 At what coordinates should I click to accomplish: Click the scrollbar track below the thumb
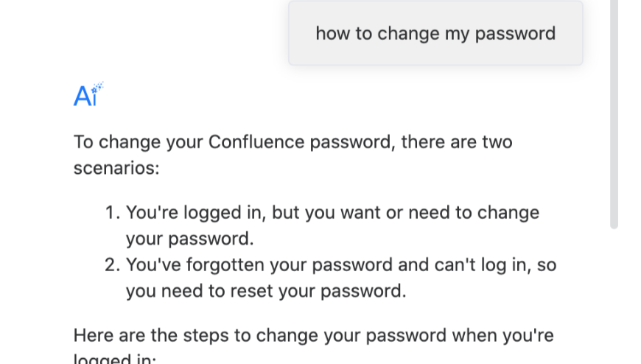[614, 295]
